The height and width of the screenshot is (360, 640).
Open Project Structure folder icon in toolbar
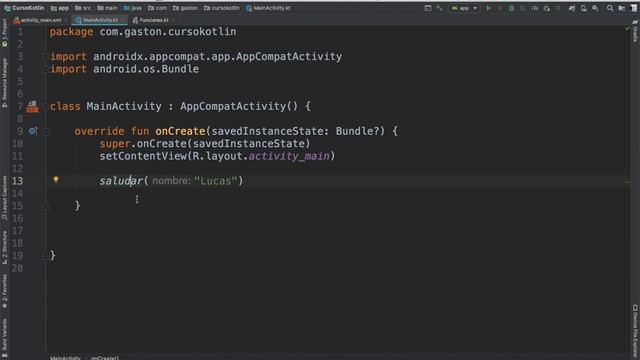[622, 8]
